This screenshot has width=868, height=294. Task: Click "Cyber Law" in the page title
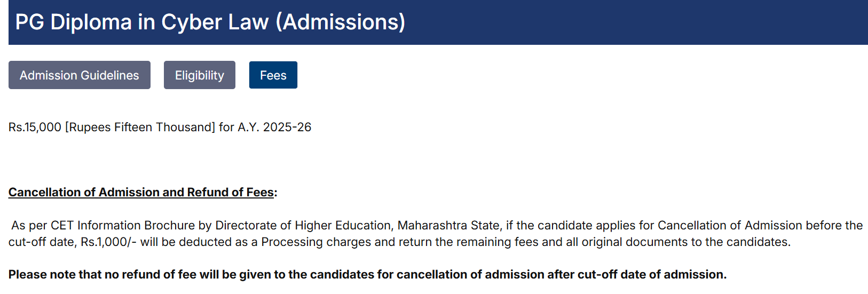click(x=215, y=22)
